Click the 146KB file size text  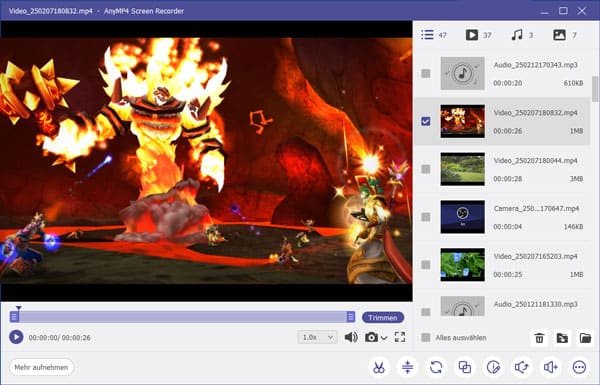pos(573,227)
